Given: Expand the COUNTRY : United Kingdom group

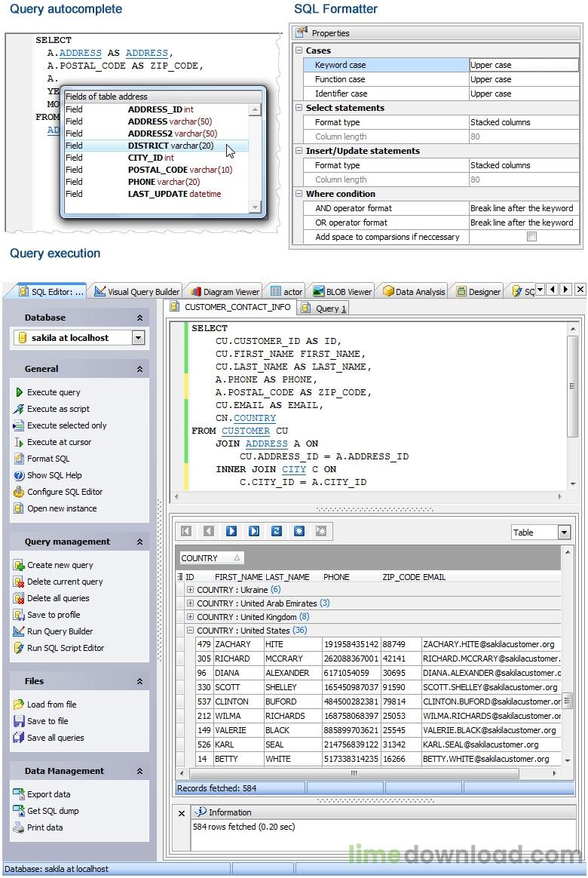Looking at the screenshot, I should click(190, 616).
